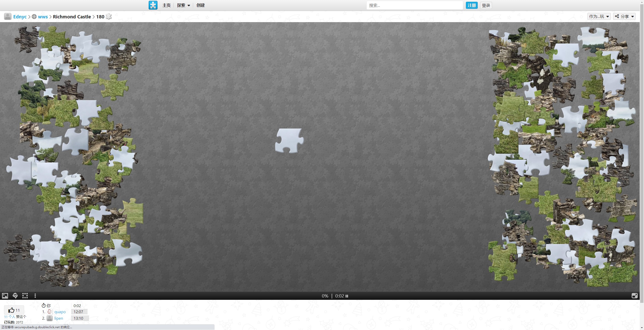Image resolution: width=644 pixels, height=330 pixels.
Task: Arrange pieces with the grid icon
Action: pos(25,296)
